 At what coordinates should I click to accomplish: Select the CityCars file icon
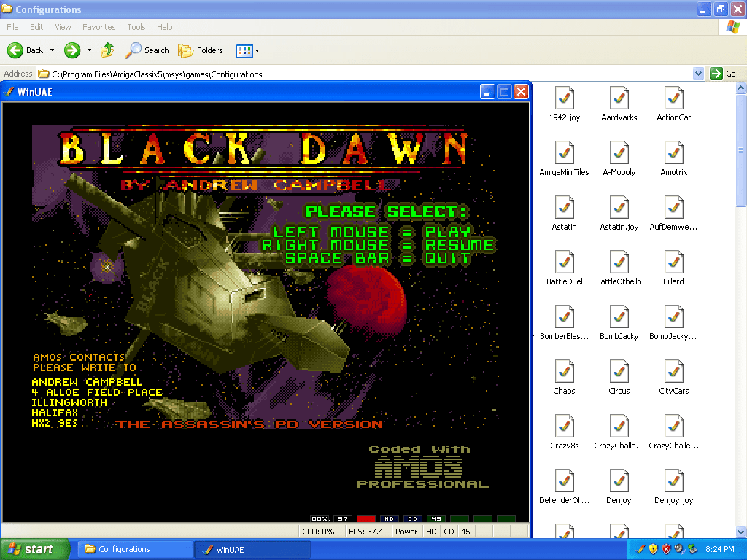tap(673, 373)
